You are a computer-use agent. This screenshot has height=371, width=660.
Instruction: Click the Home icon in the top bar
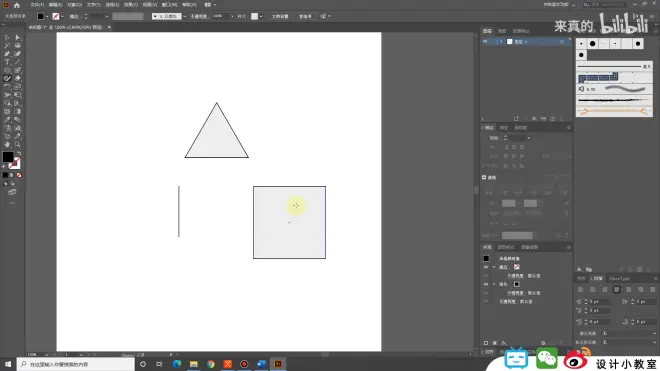coord(17,5)
